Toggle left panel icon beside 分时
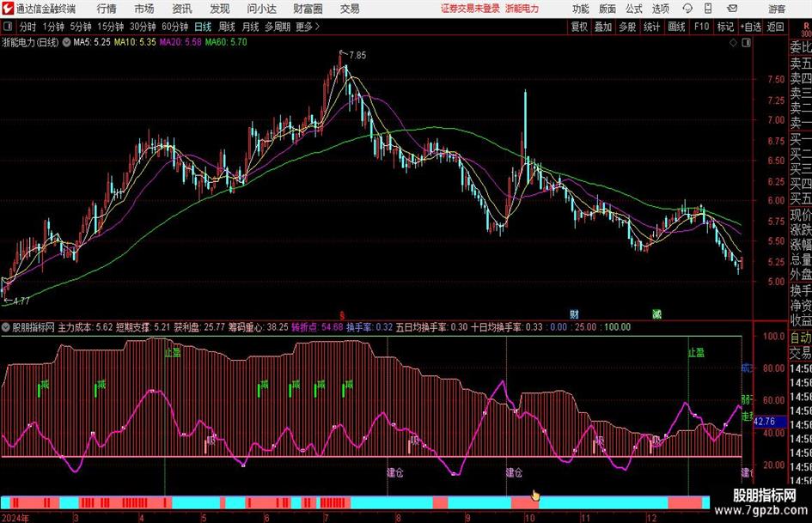The height and width of the screenshot is (523, 812). (7, 27)
